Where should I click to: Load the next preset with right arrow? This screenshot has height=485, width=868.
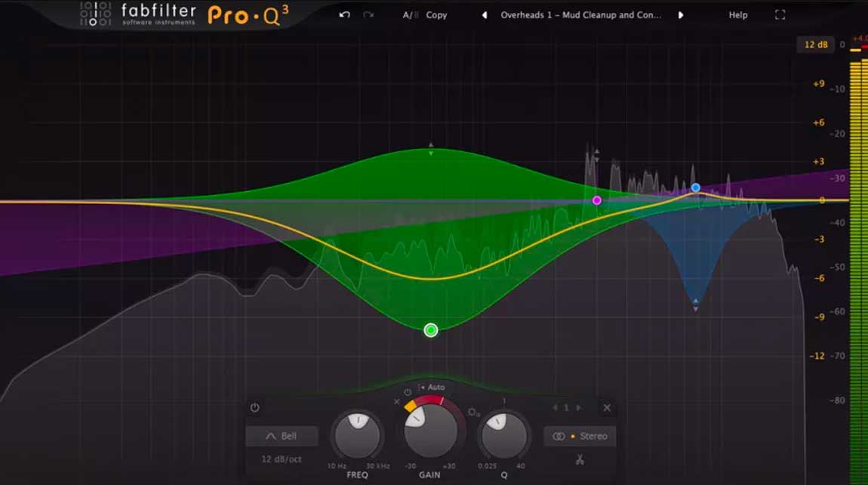[x=681, y=15]
